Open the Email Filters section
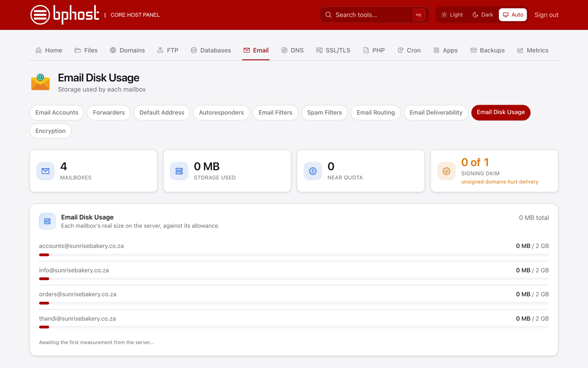Viewport: 588px width, 368px height. [276, 113]
